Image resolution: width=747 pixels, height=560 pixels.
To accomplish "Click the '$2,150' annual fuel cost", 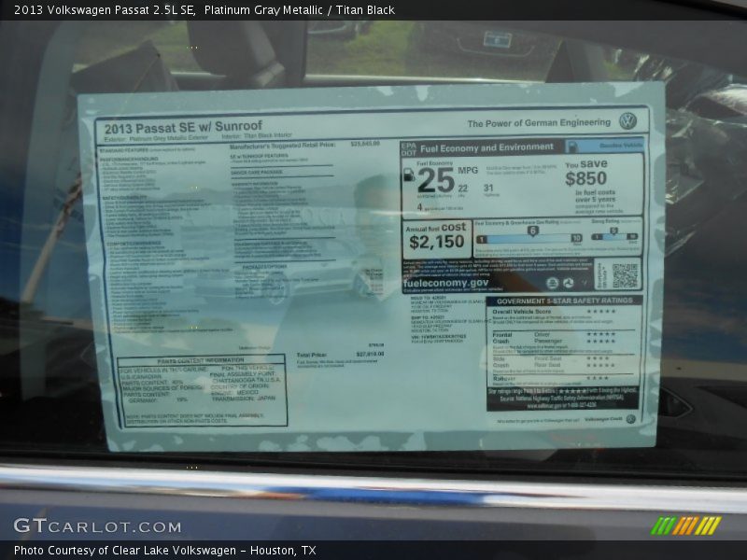I will 437,242.
